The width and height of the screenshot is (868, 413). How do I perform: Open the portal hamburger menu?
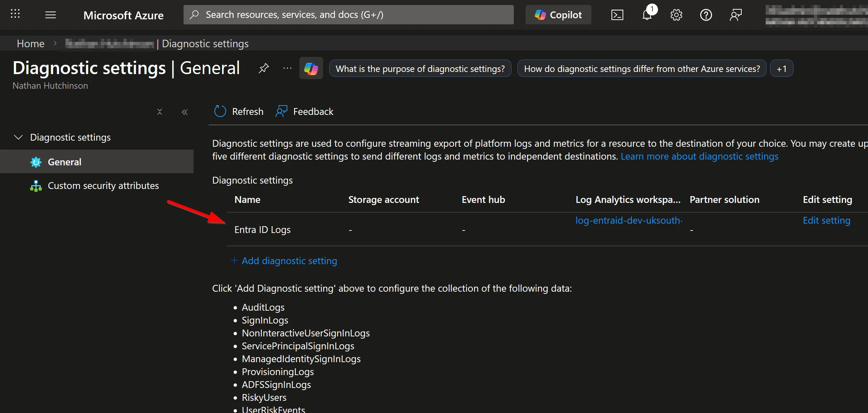coord(50,15)
